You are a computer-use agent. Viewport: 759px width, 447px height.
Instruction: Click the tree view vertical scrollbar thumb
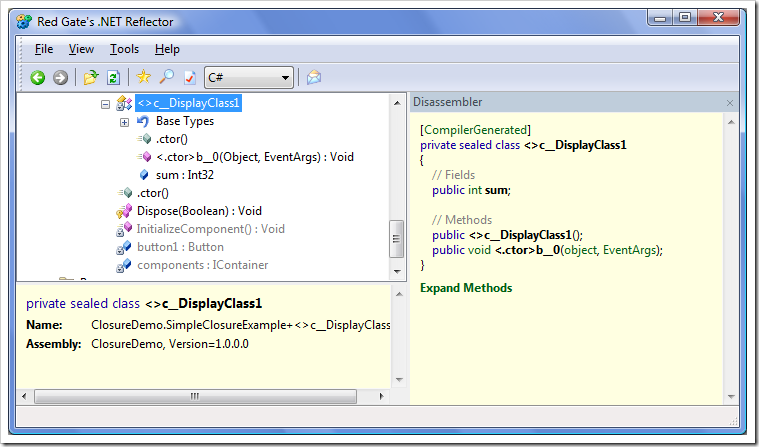pos(396,239)
